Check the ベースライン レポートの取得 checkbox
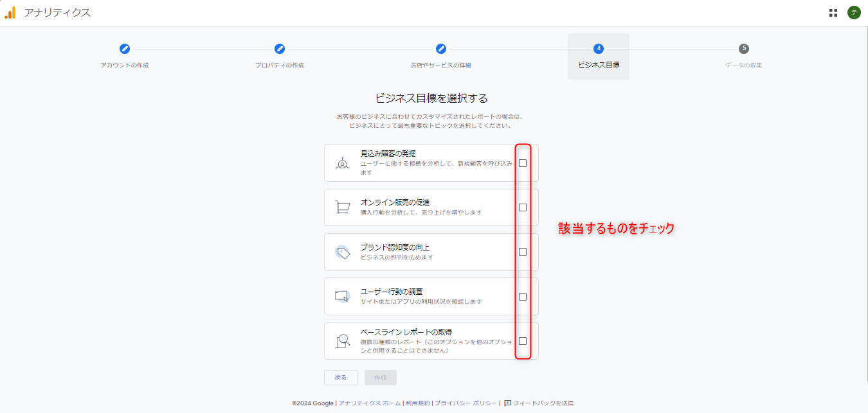This screenshot has width=868, height=413. click(523, 341)
